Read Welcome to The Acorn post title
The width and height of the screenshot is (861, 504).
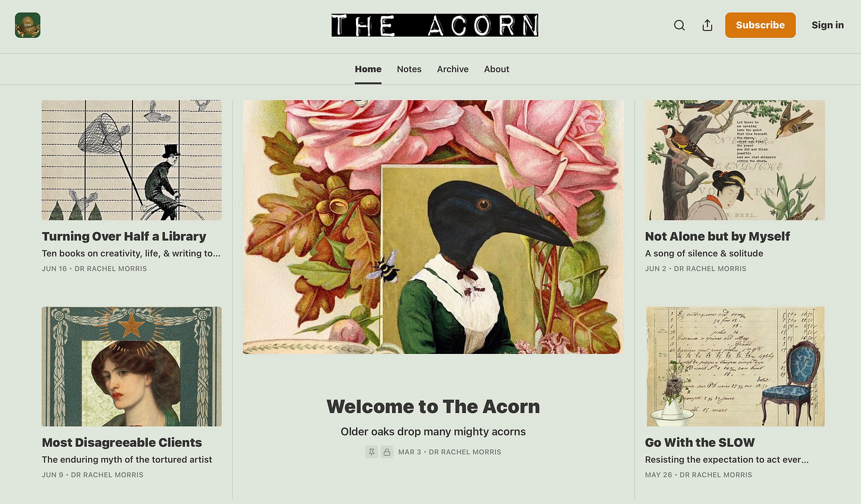tap(433, 407)
